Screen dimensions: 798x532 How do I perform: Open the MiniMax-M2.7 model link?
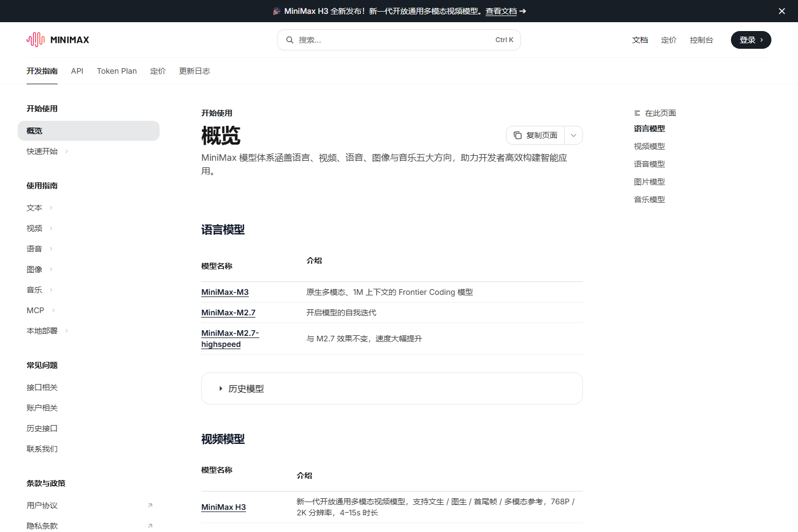[228, 313]
